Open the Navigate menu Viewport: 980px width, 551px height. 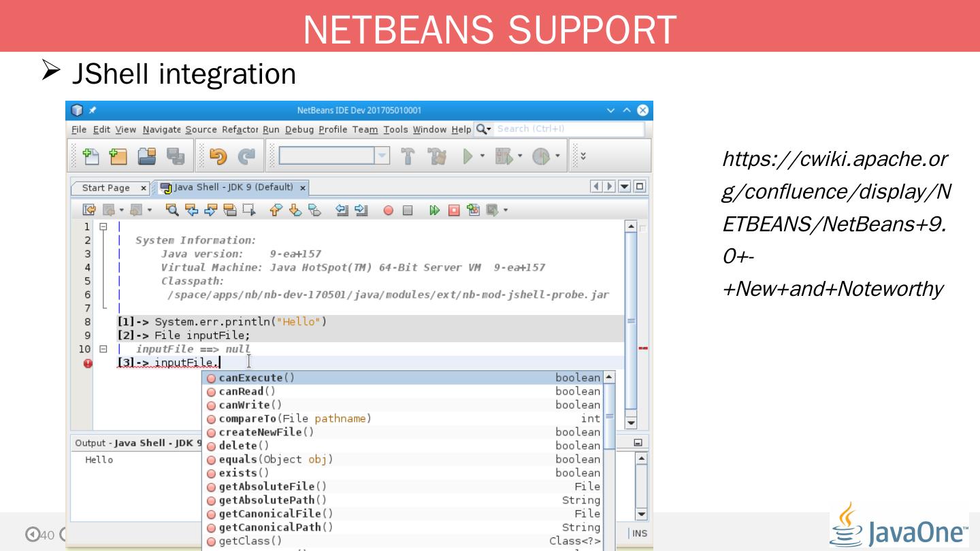point(162,129)
